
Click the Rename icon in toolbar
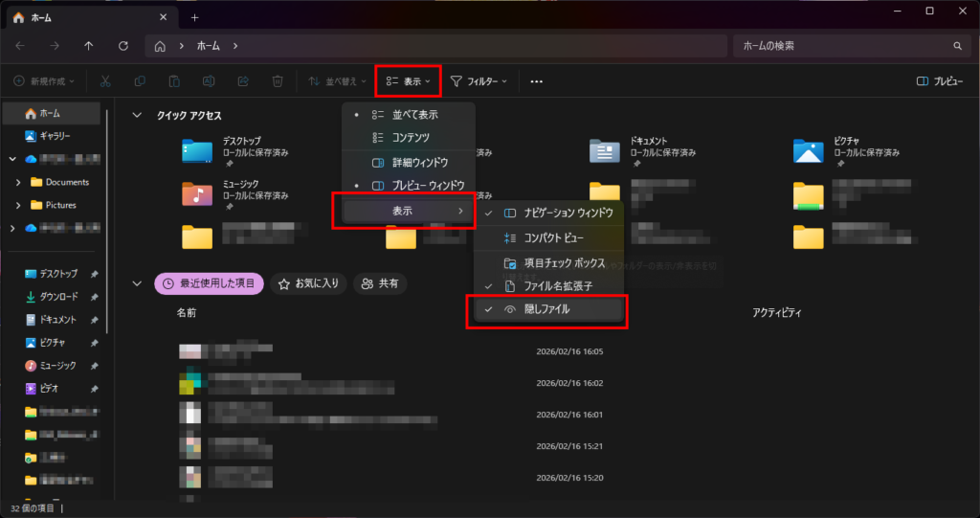tap(209, 81)
